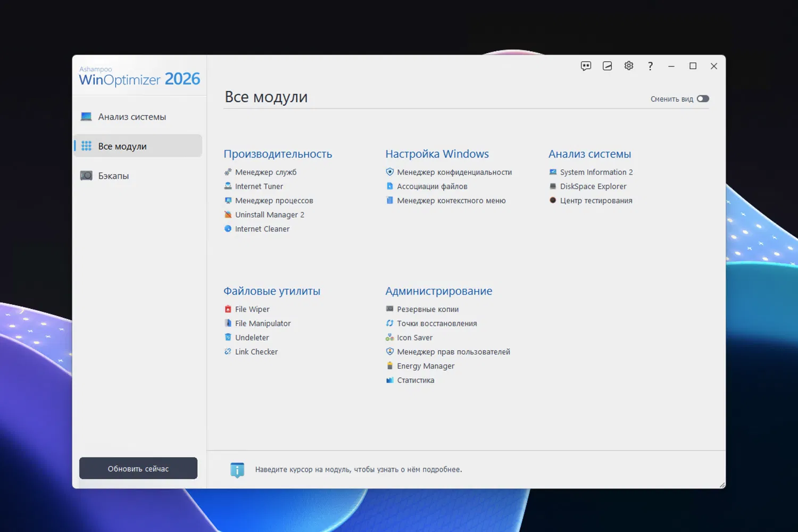Open "Менеджер прав пользователей" module link

click(x=453, y=352)
